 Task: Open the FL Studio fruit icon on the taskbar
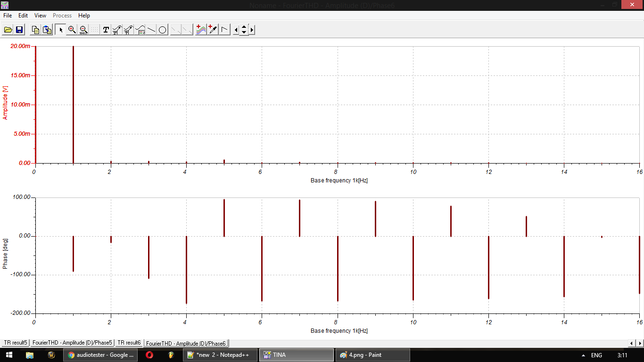coord(172,355)
